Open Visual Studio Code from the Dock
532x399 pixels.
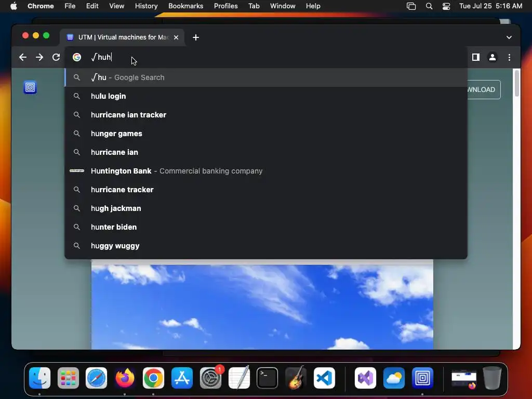tap(324, 378)
